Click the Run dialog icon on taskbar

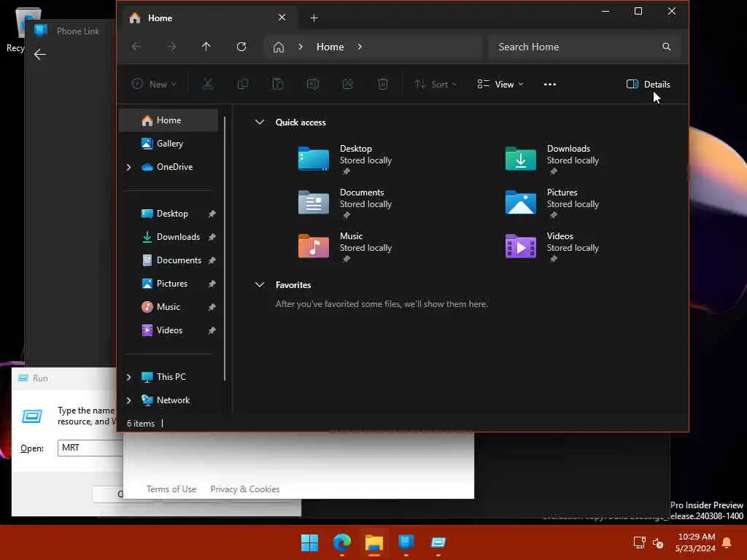[x=438, y=542]
